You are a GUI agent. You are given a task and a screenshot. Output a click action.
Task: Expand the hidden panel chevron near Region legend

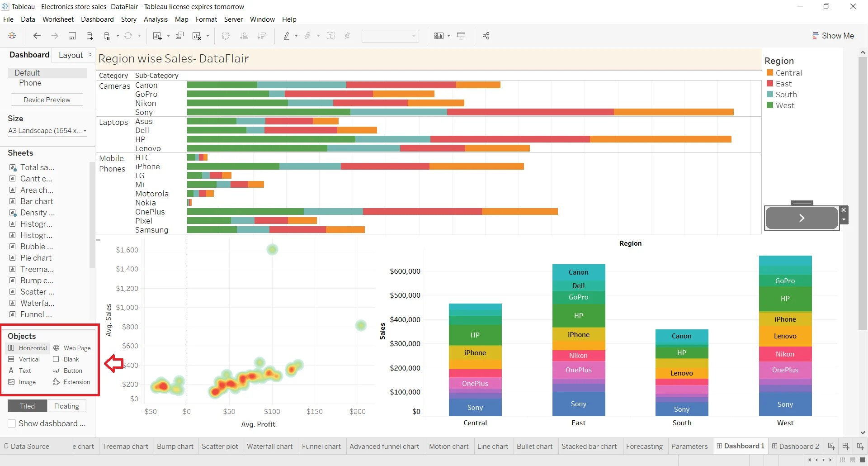(x=802, y=218)
